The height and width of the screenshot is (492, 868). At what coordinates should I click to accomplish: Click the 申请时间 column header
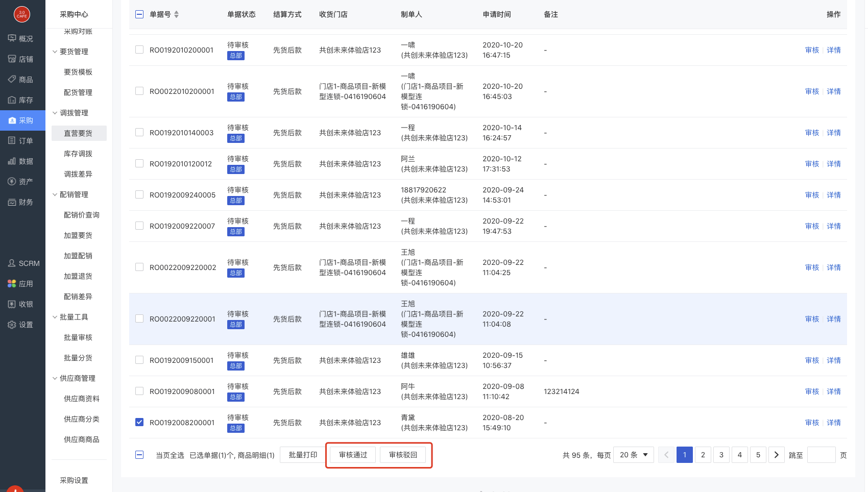point(497,14)
